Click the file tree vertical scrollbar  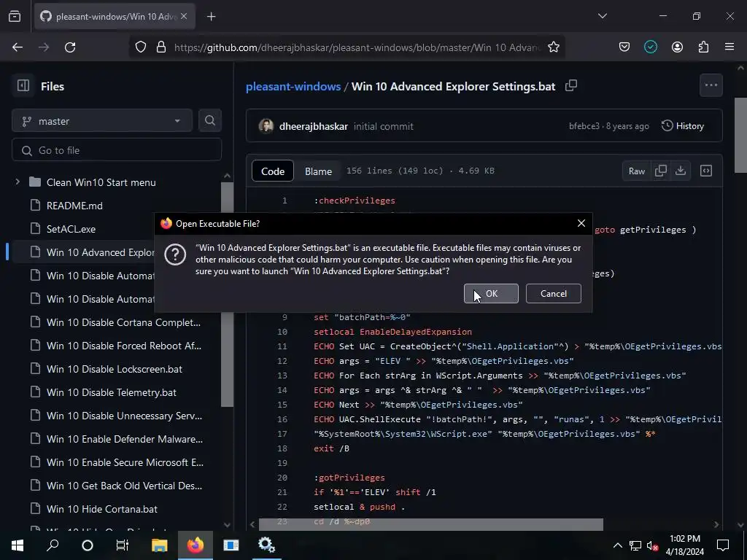[x=227, y=295]
